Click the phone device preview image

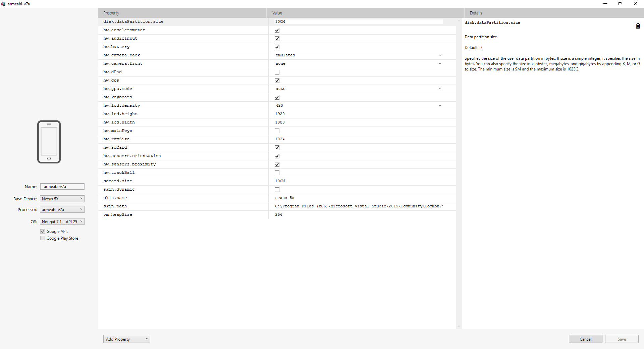tap(49, 142)
